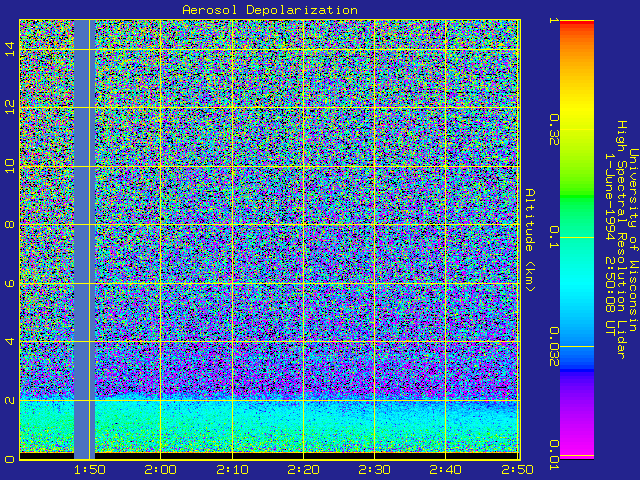Click the '0' altitude axis label

click(10, 459)
